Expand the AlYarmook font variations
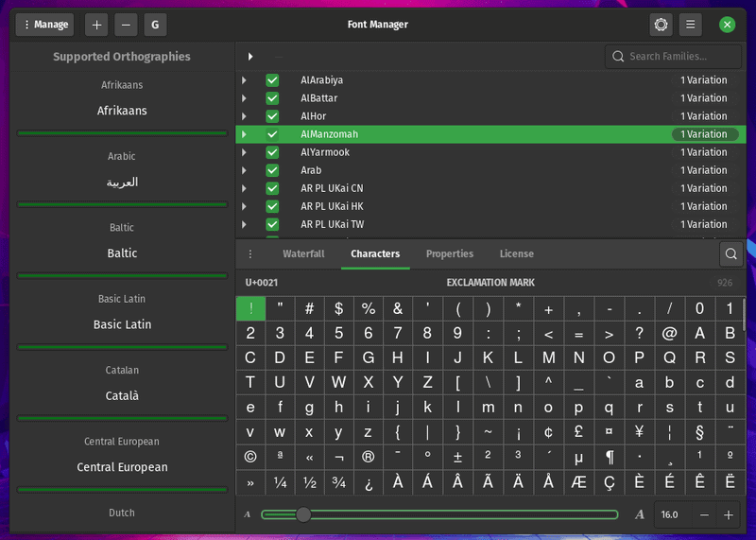Viewport: 756px width, 540px height. point(245,152)
